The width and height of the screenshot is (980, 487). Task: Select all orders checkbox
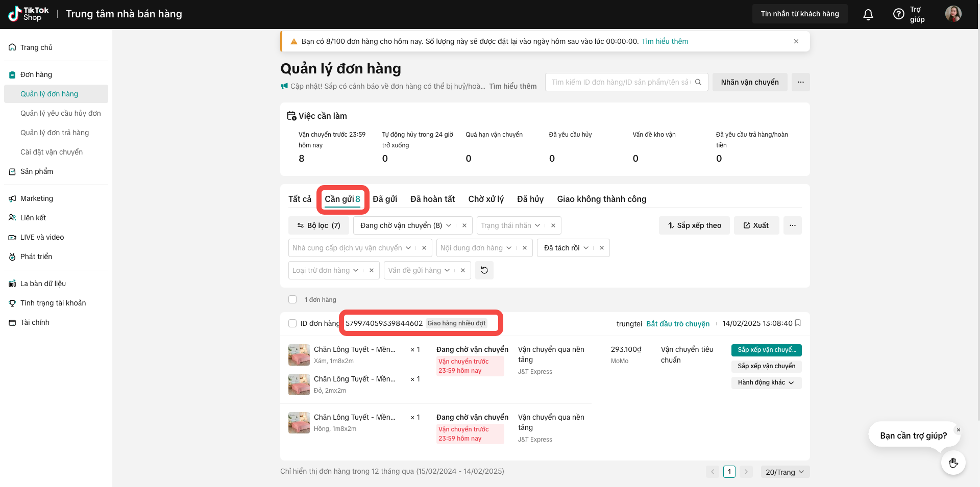[x=292, y=299]
